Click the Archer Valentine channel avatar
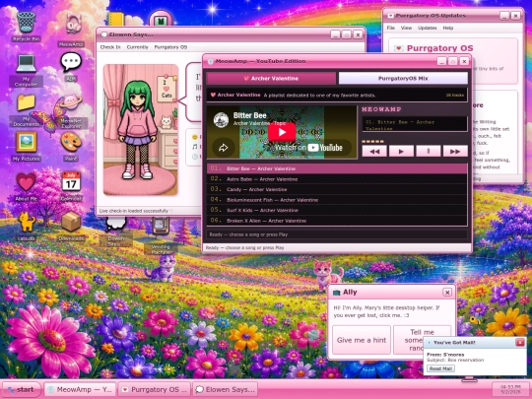Viewport: 532px width, 399px height. click(x=221, y=120)
